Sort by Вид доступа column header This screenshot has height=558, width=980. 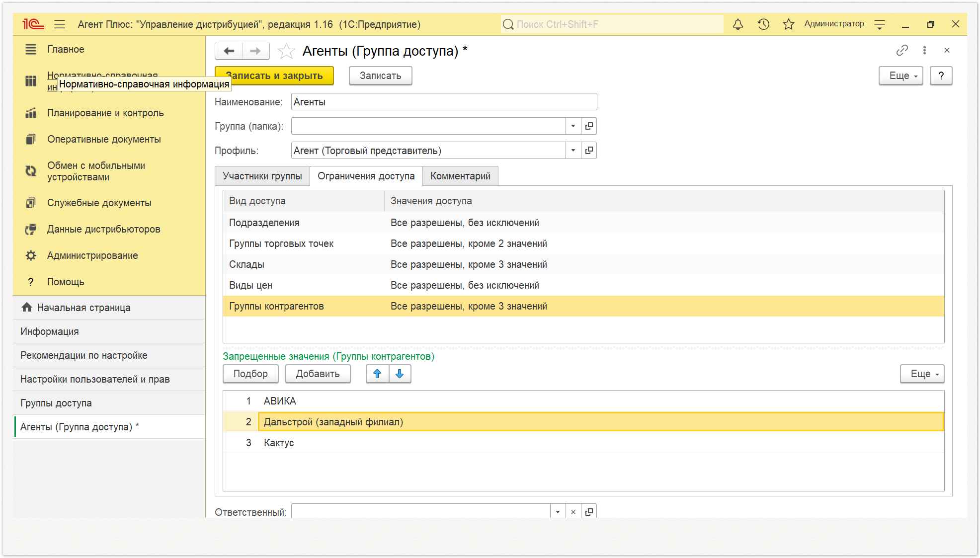click(x=304, y=201)
